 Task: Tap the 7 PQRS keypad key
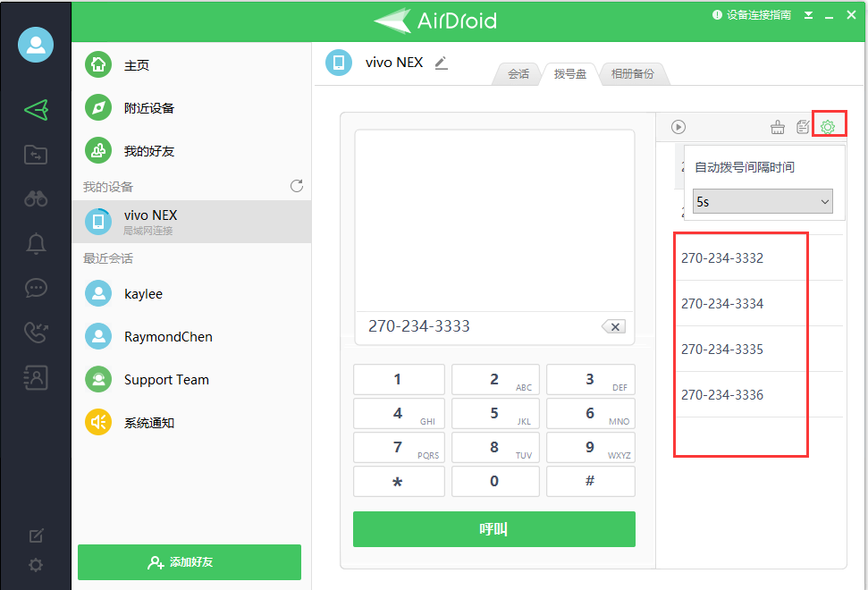399,447
